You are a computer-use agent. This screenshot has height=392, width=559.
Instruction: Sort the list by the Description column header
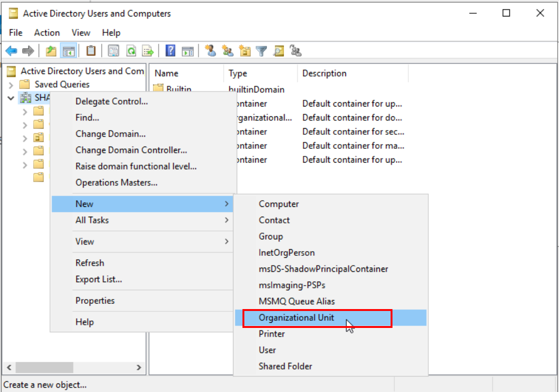point(325,73)
